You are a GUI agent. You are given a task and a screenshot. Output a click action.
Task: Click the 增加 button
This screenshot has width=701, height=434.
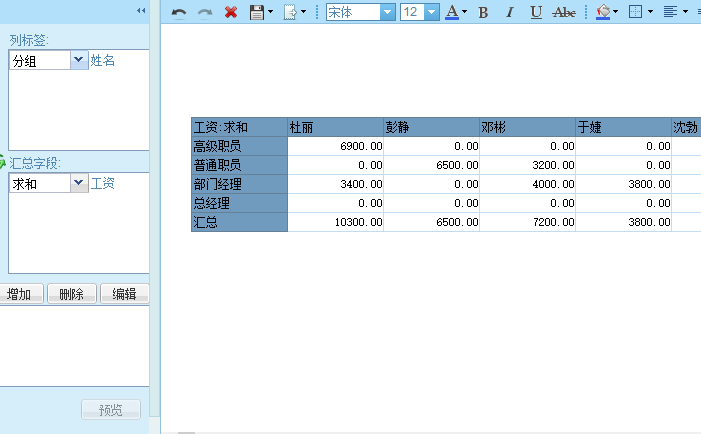[x=19, y=294]
